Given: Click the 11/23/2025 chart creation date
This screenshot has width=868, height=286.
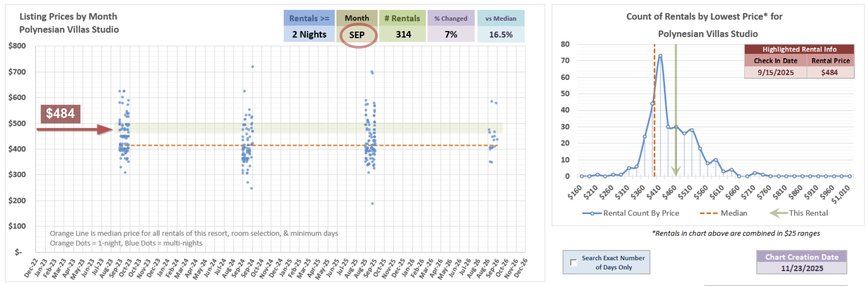Looking at the screenshot, I should click(x=801, y=268).
